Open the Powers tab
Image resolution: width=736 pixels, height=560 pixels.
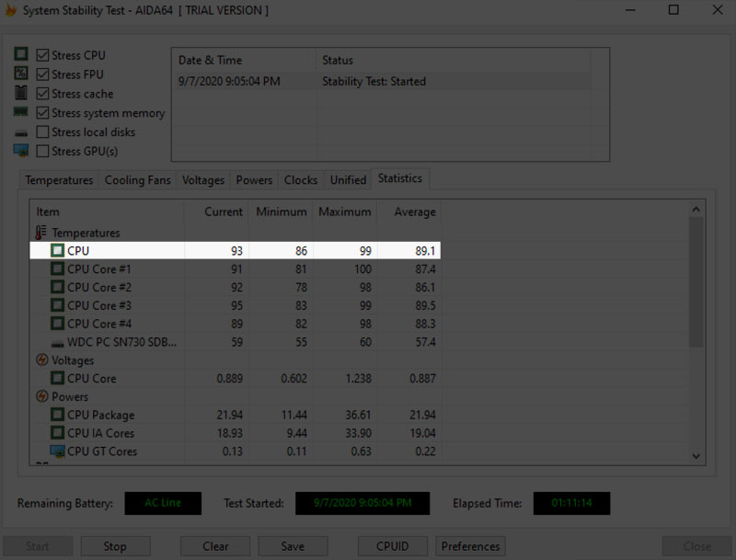(254, 180)
